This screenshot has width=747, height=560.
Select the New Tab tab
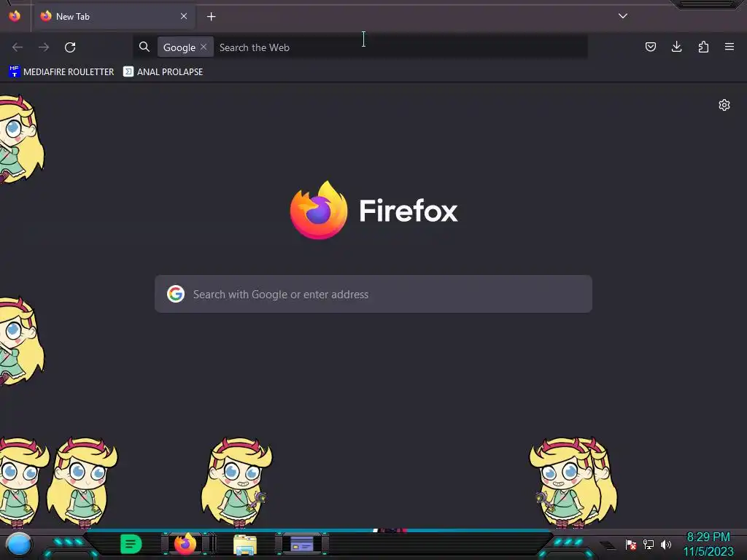(x=114, y=17)
